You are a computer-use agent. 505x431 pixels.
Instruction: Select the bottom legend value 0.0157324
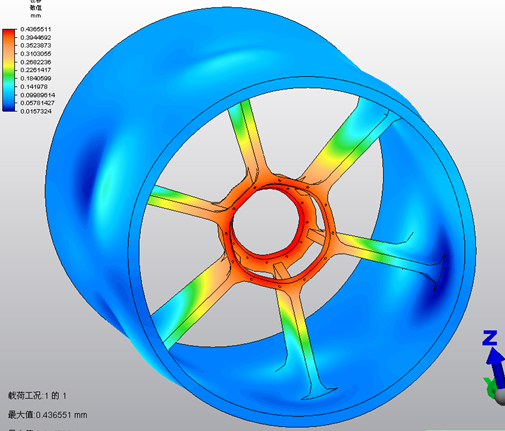[36, 111]
